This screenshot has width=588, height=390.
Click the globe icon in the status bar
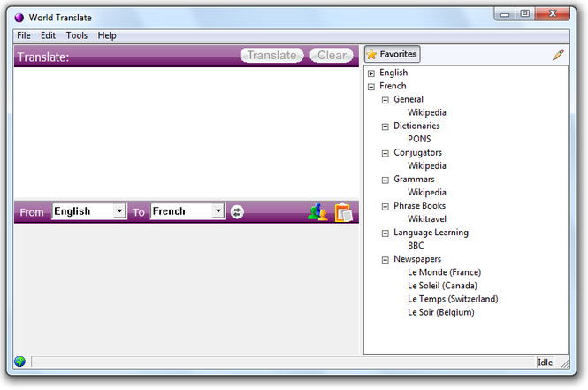[x=19, y=362]
